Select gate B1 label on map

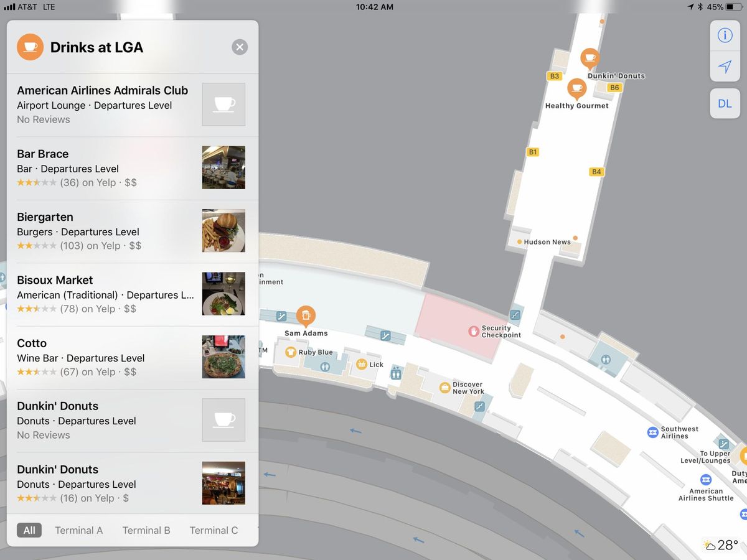pos(532,152)
